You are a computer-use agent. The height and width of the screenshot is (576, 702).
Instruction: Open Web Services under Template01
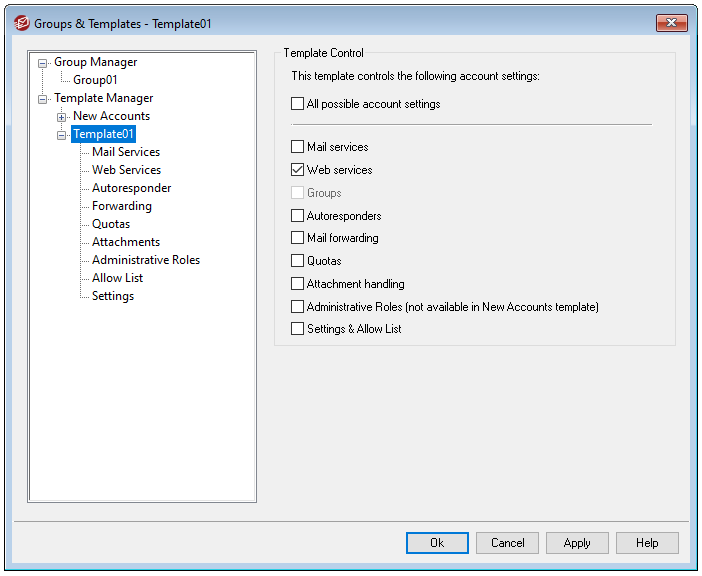[x=126, y=170]
